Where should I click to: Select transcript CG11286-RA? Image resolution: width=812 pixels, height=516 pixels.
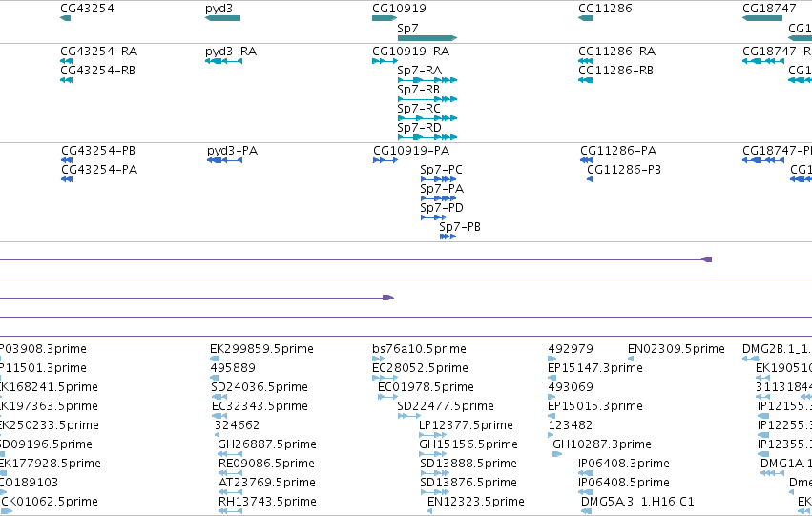click(x=586, y=62)
